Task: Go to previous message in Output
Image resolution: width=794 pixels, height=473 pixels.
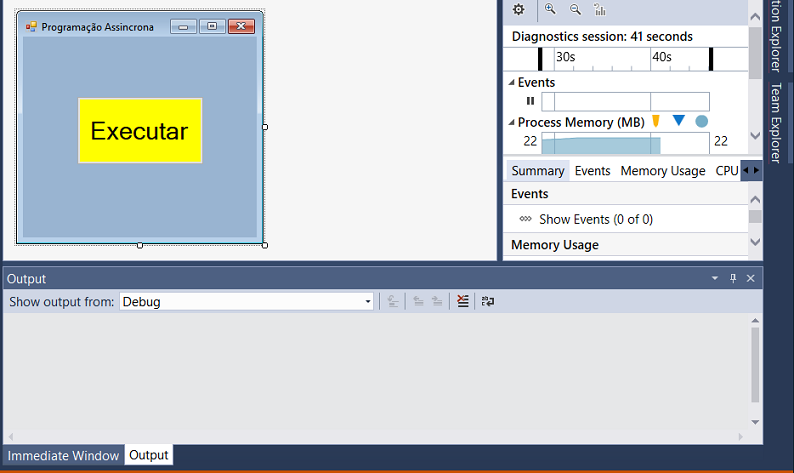Action: click(x=418, y=301)
